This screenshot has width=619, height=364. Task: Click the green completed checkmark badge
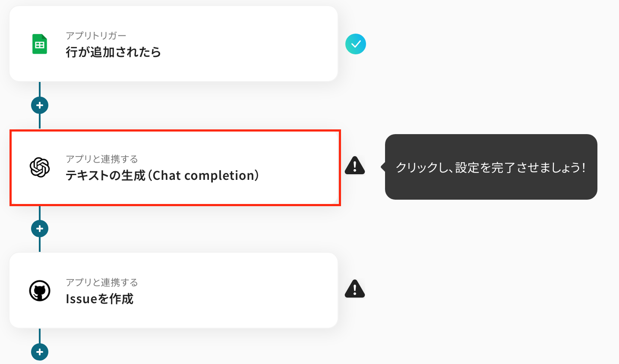(x=356, y=44)
